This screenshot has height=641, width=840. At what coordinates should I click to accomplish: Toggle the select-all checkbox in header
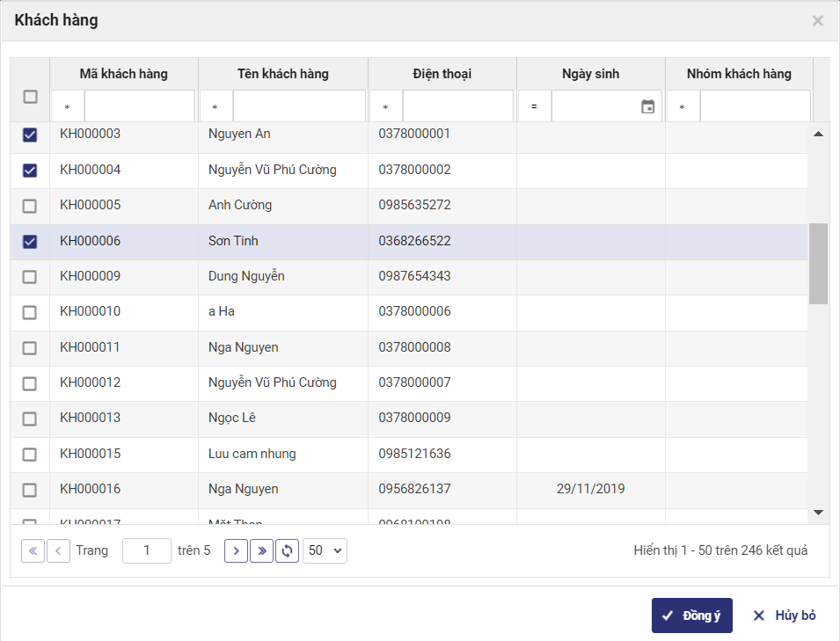[30, 97]
